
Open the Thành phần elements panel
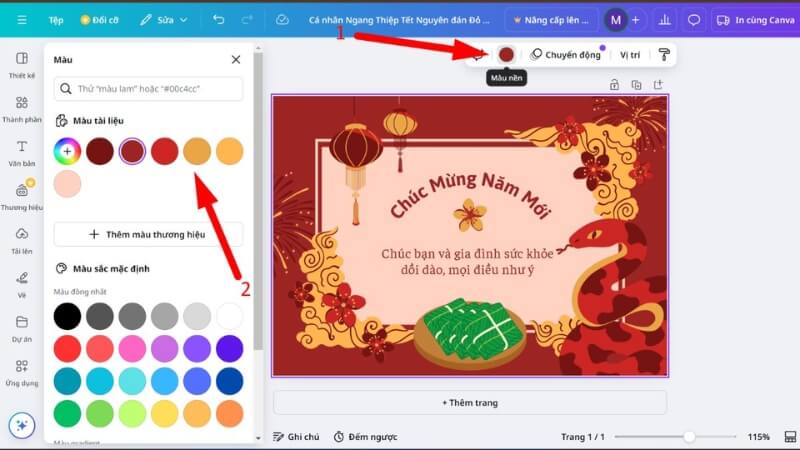21,109
